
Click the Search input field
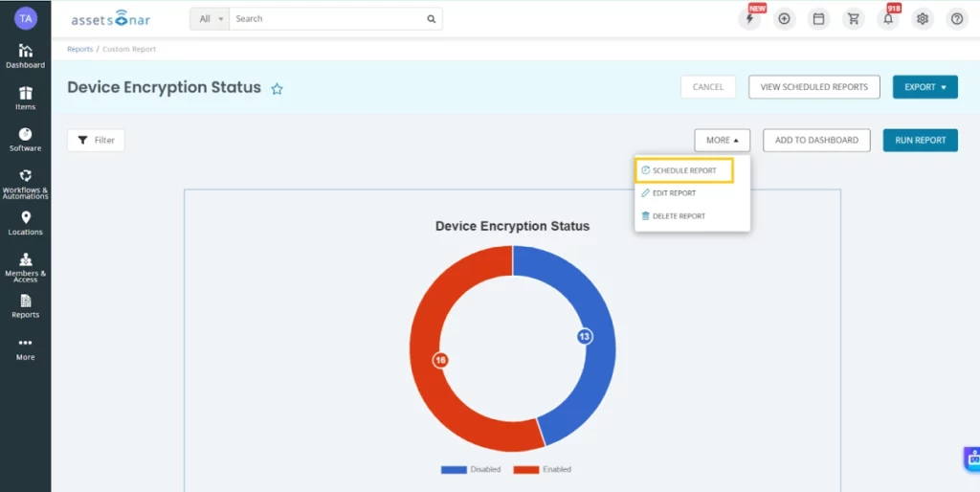tap(325, 18)
